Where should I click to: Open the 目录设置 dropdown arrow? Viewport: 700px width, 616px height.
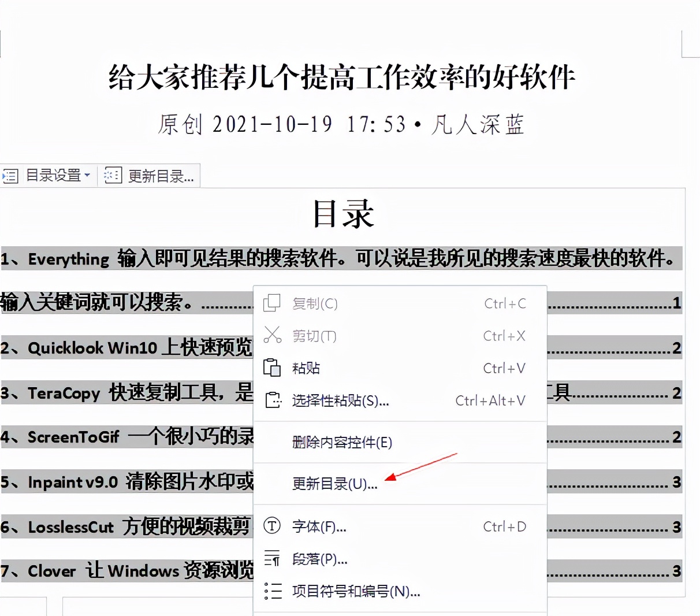click(x=88, y=175)
